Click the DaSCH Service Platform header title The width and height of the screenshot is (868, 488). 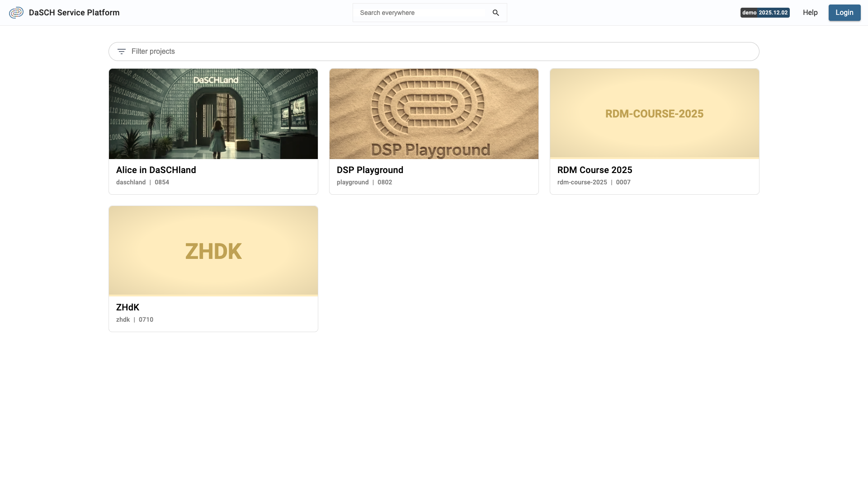pyautogui.click(x=74, y=13)
